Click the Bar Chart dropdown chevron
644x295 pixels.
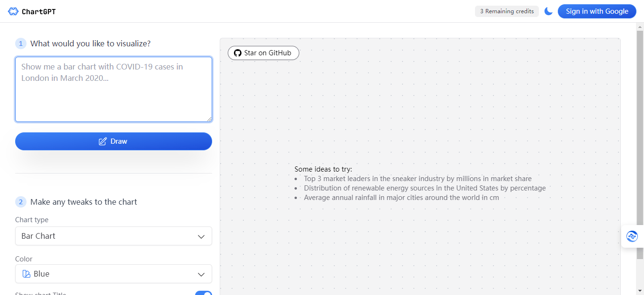tap(201, 236)
